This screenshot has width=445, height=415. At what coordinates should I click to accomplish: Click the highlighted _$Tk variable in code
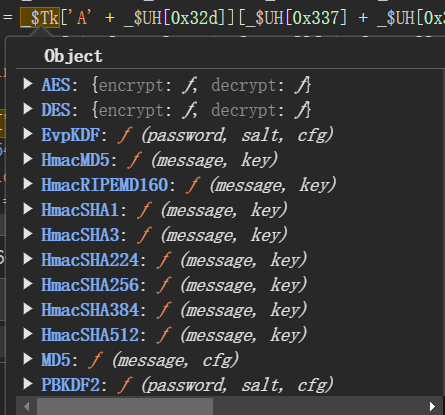pyautogui.click(x=40, y=17)
